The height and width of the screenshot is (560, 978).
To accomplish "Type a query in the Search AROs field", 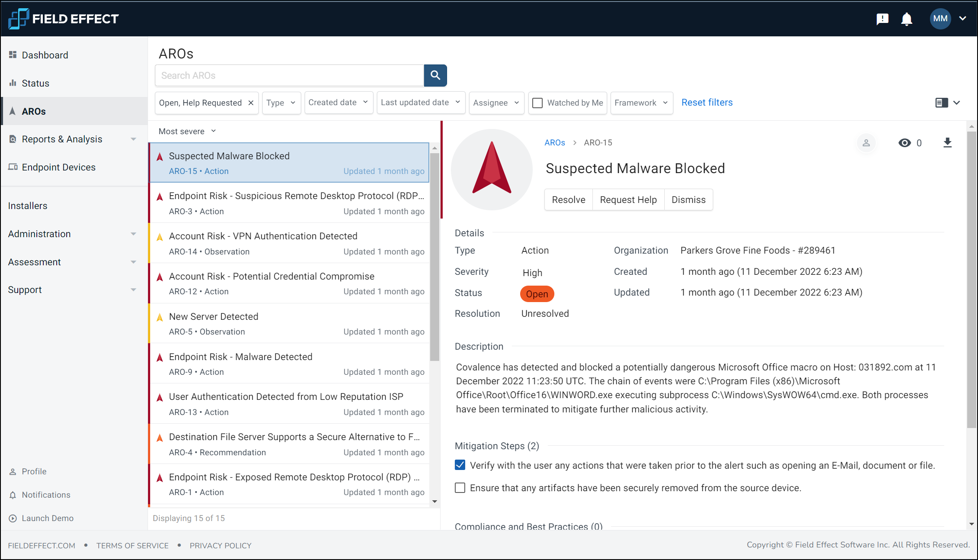I will [289, 75].
